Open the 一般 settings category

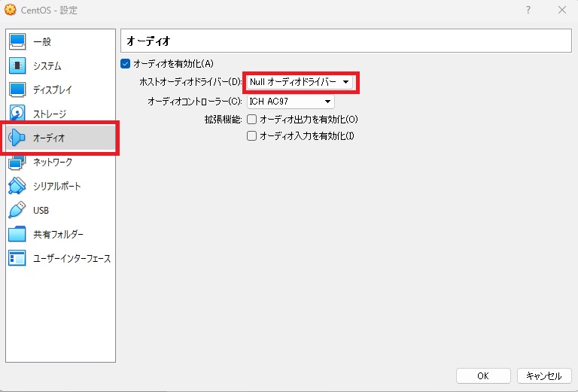click(42, 41)
